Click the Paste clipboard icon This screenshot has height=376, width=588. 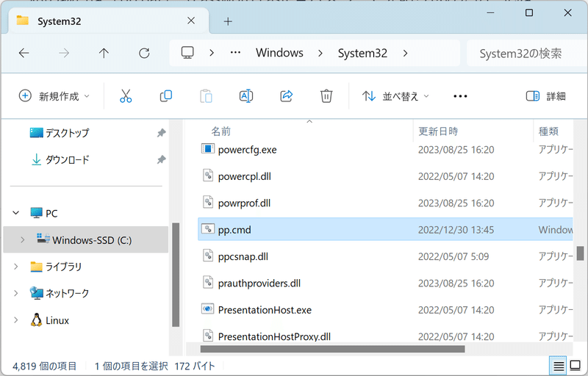coord(206,96)
